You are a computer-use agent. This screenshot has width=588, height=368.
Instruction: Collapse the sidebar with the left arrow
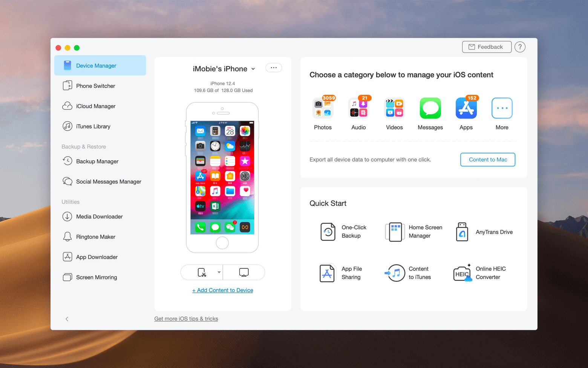coord(67,319)
